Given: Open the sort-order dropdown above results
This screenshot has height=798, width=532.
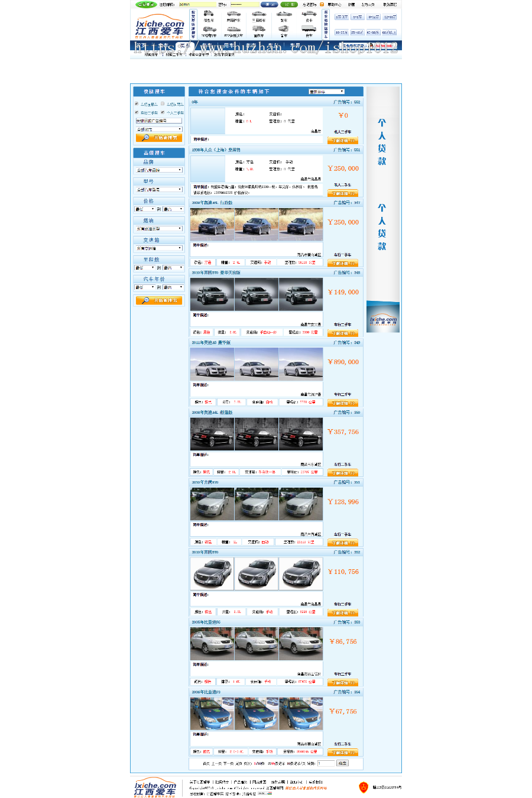Looking at the screenshot, I should (x=326, y=92).
